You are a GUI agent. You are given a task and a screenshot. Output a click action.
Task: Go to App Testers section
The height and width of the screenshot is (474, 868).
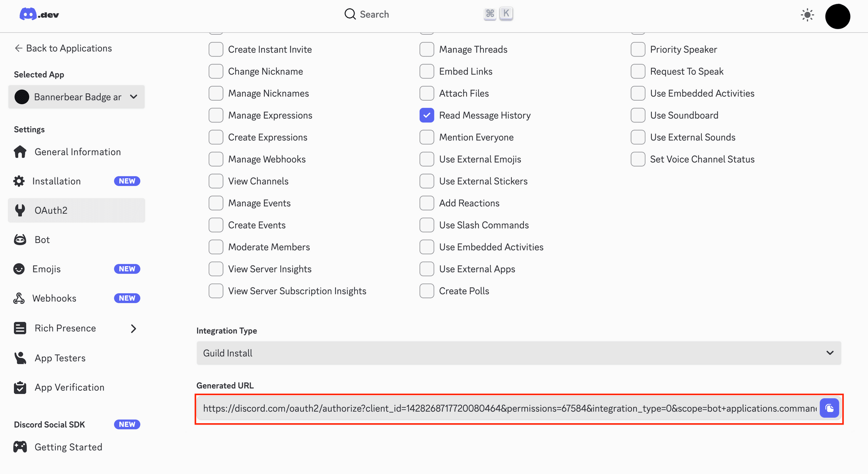pyautogui.click(x=60, y=358)
